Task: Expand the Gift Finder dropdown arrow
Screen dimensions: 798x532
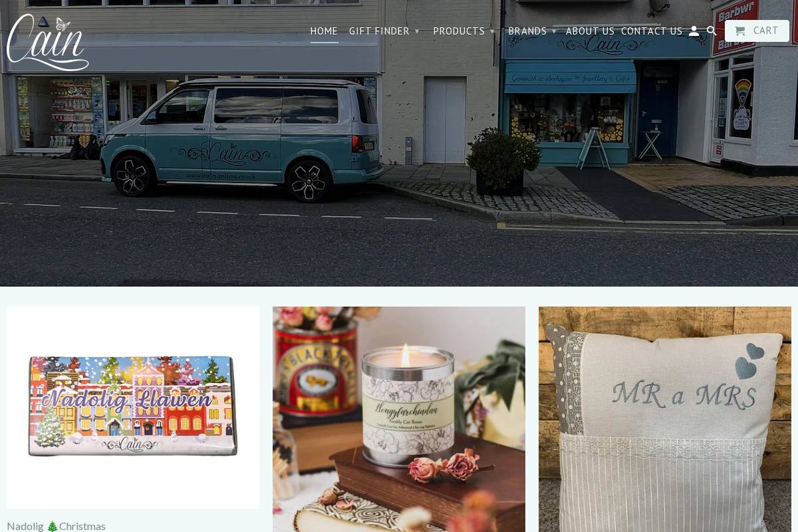Action: 417,31
